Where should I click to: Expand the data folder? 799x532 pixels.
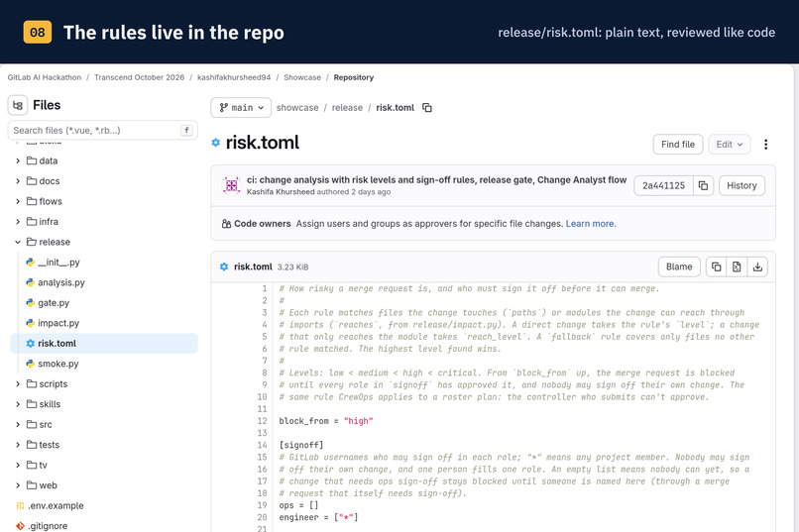coord(18,160)
